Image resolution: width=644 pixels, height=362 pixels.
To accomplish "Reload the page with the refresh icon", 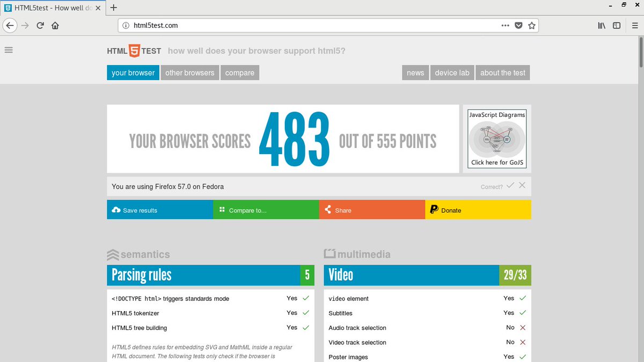I will point(40,25).
